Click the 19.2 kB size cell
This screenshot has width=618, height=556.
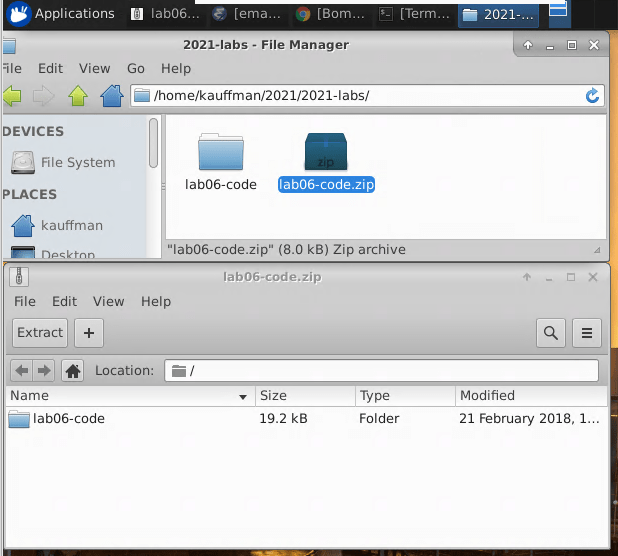pyautogui.click(x=283, y=418)
